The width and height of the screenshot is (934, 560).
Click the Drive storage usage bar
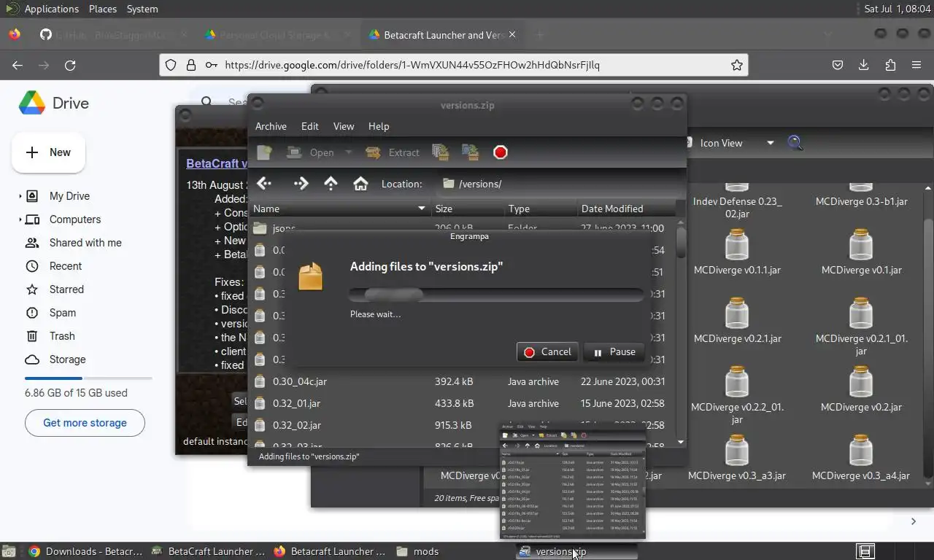point(88,378)
